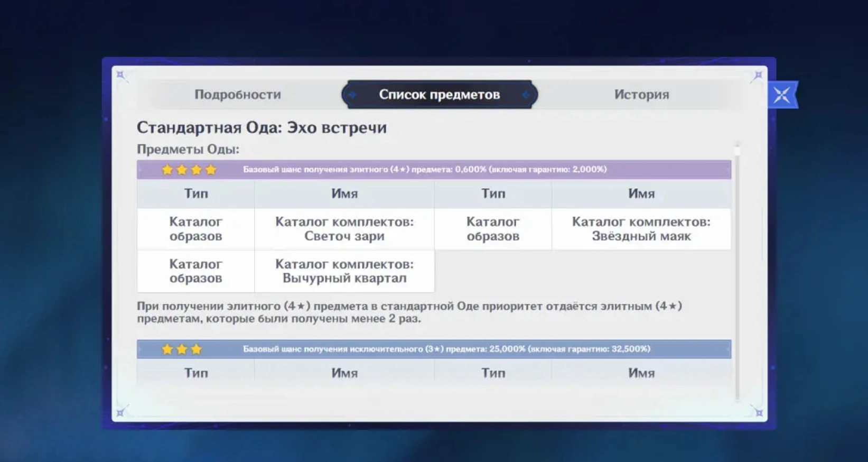Image resolution: width=868 pixels, height=462 pixels.
Task: Click the four-star rating icons
Action: pyautogui.click(x=189, y=170)
